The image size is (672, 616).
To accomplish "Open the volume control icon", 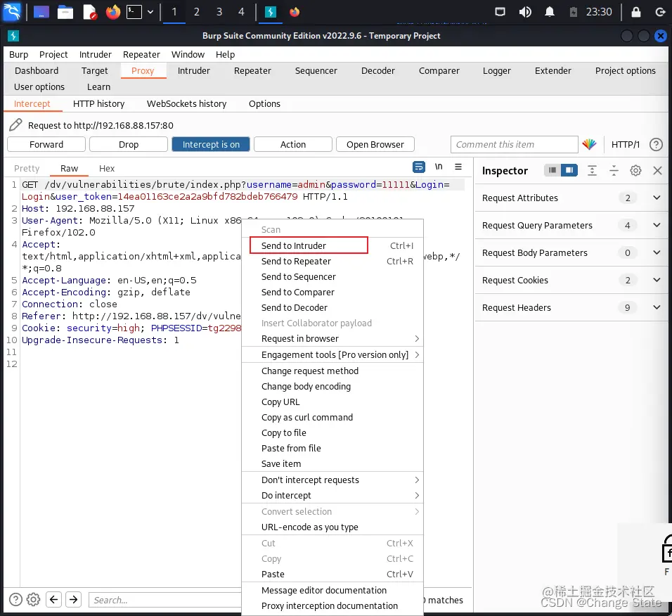I will (525, 12).
